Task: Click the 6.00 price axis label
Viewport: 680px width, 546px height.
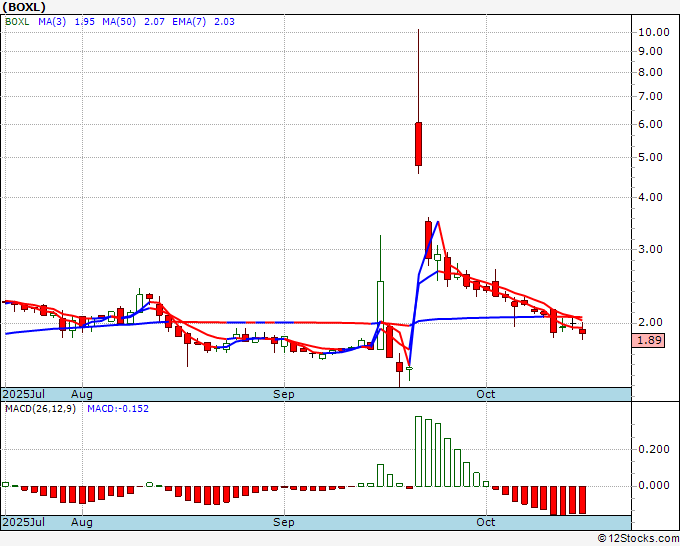Action: 650,124
